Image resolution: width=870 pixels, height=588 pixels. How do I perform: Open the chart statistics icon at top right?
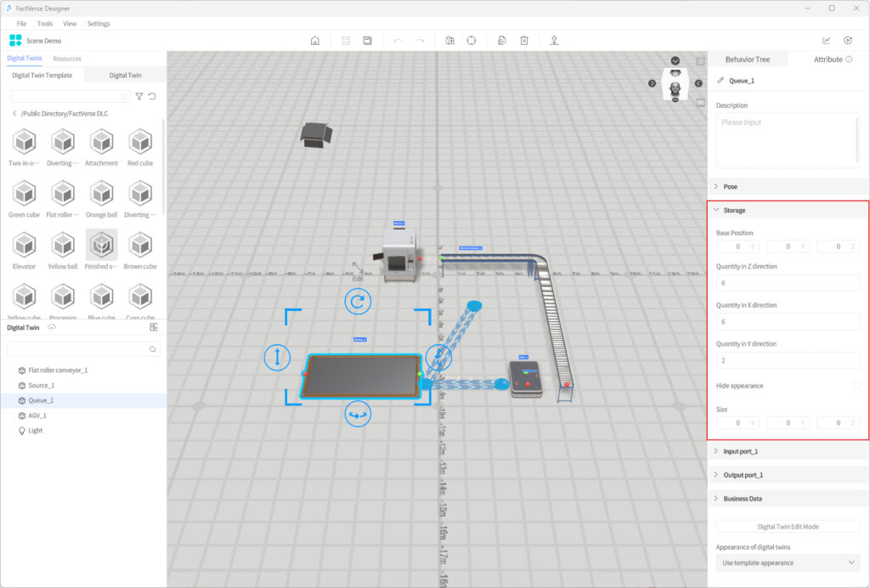(826, 41)
